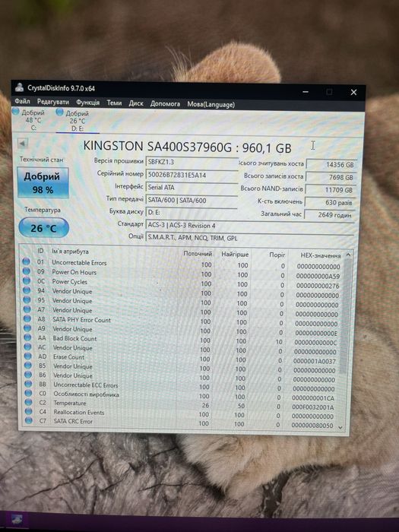Image resolution: width=399 pixels, height=532 pixels.
Task: Click status icon of Bad Block Count row
Action: pyautogui.click(x=28, y=337)
